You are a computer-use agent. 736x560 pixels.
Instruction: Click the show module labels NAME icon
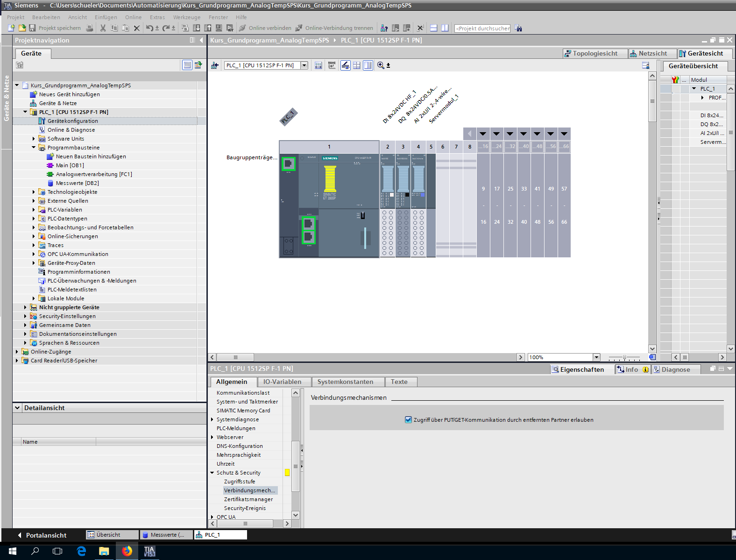[332, 65]
